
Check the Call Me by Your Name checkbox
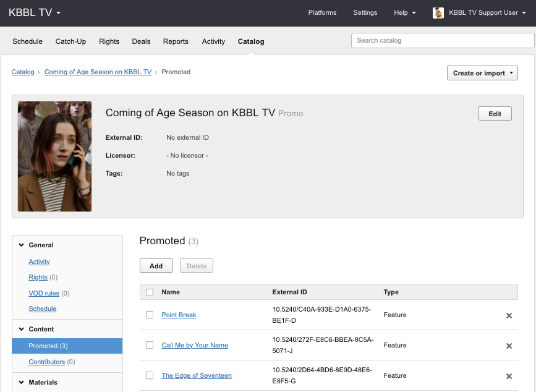(150, 345)
